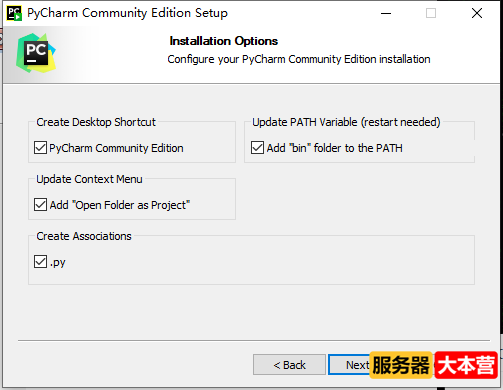Click the PyCharm Community Edition Setup title
This screenshot has width=503, height=390.
click(x=127, y=13)
